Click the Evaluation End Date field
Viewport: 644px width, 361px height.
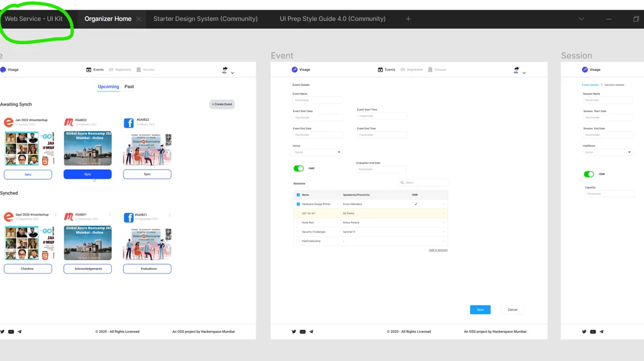[382, 169]
